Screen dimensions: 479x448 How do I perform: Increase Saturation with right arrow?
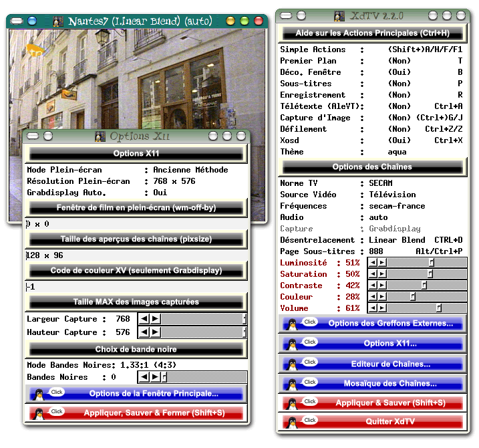point(382,273)
